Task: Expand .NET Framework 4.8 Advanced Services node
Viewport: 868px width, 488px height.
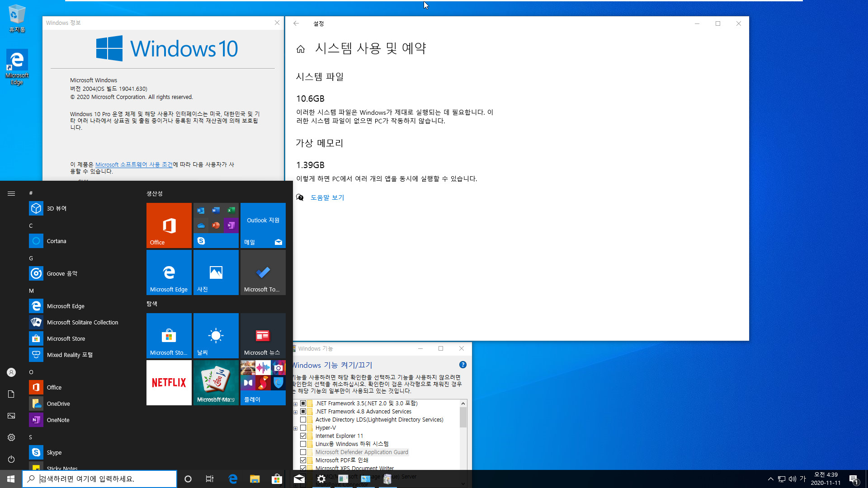Action: [296, 412]
